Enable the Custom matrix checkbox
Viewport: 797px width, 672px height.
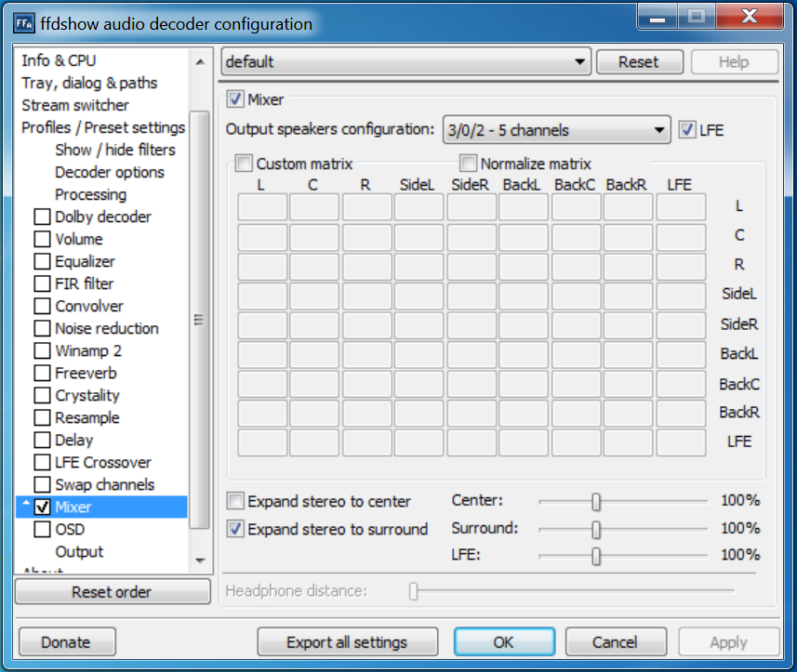pos(244,164)
